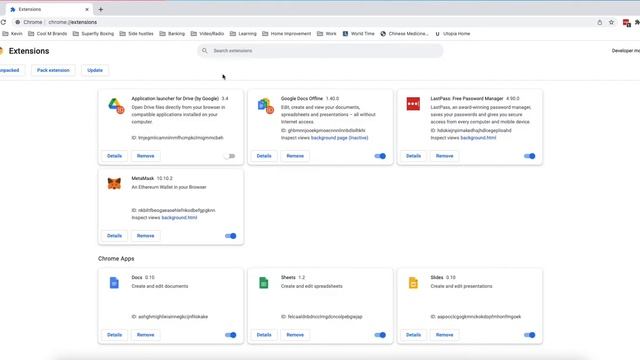Image resolution: width=640 pixels, height=360 pixels.
Task: Click the MetaMask fox icon
Action: [x=114, y=184]
